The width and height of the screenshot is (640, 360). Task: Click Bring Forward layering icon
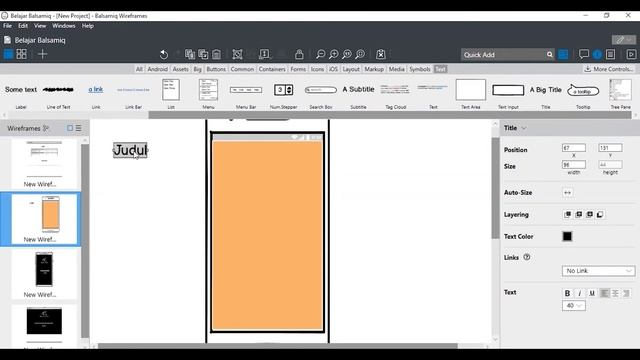point(579,215)
